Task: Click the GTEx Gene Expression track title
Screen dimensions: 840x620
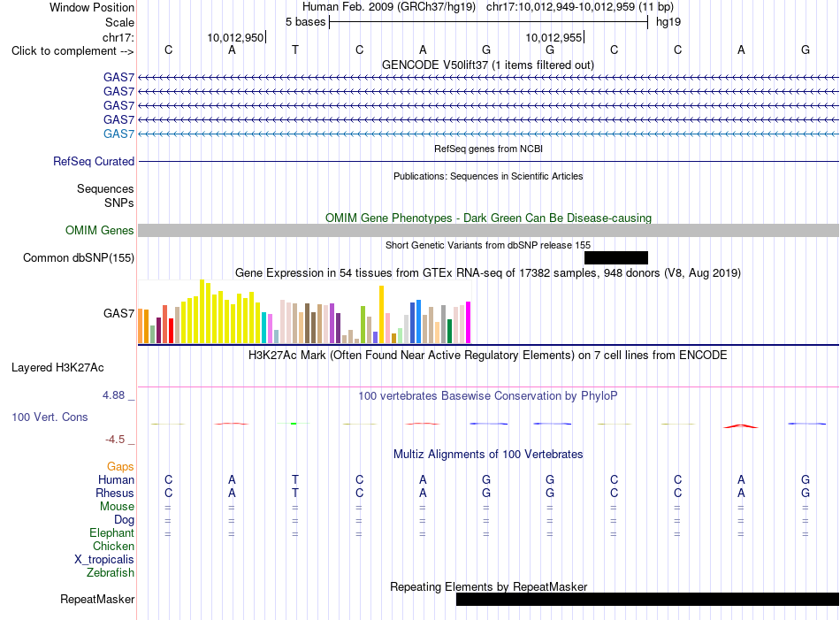Action: [x=488, y=272]
